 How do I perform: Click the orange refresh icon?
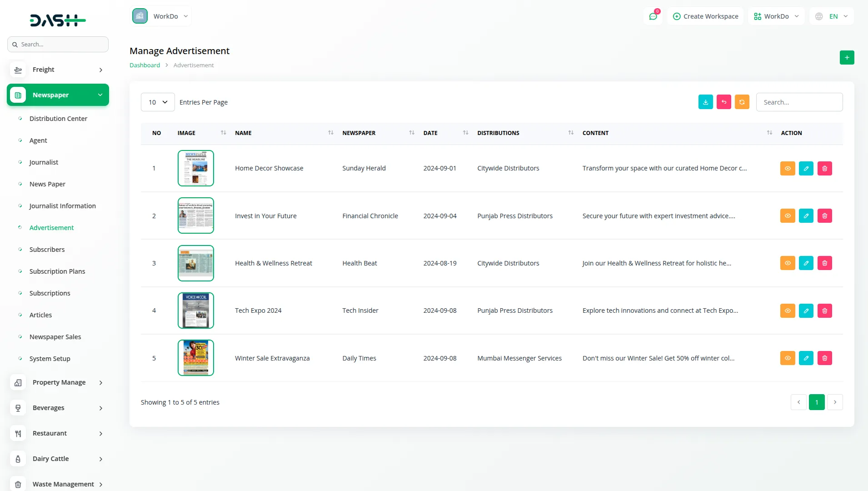pyautogui.click(x=742, y=102)
